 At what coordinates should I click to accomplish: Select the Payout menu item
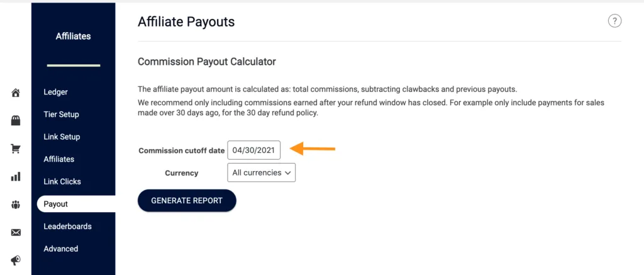(56, 204)
